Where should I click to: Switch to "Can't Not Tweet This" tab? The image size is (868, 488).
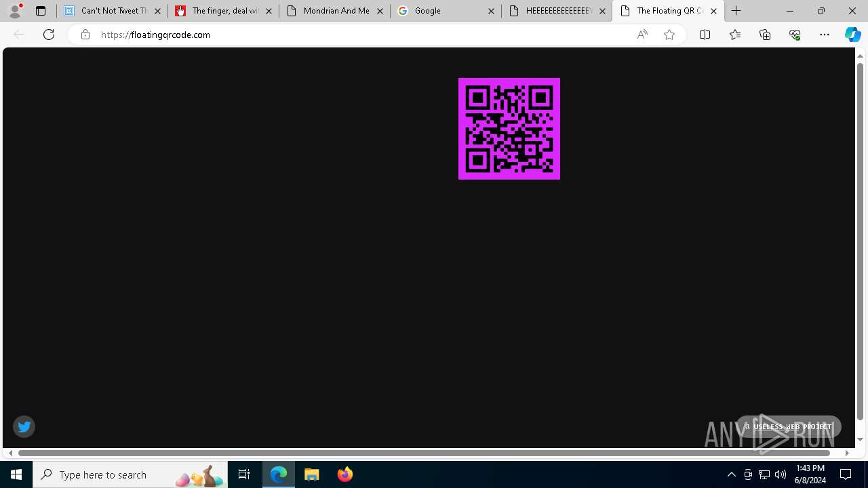(113, 11)
